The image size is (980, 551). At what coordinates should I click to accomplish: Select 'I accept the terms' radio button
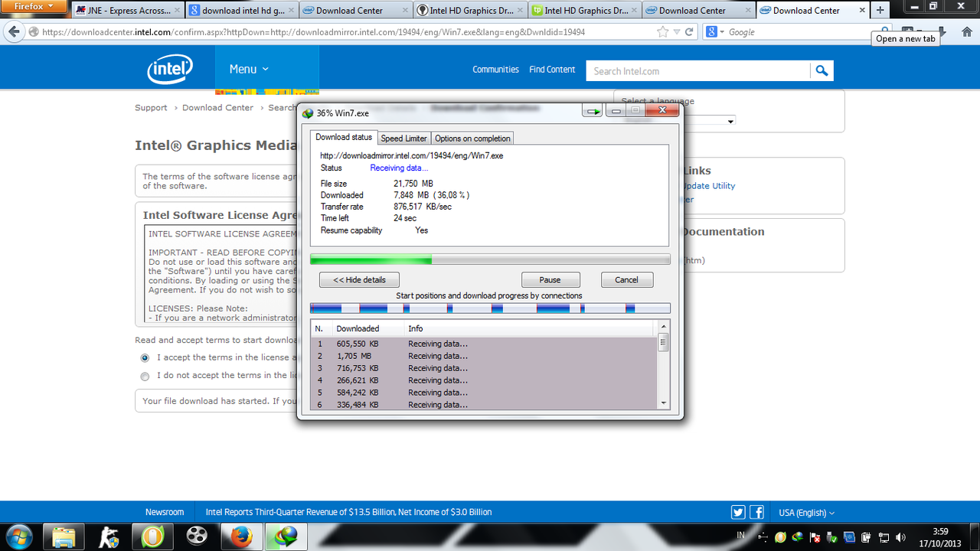[145, 357]
